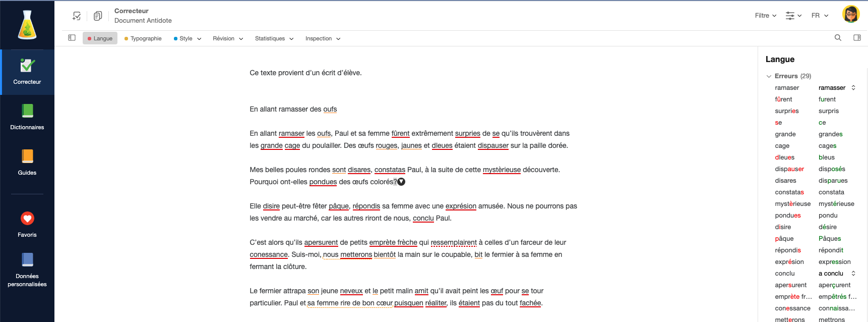Click the correct-text checkmark icon in the header
This screenshot has height=322, width=868.
[x=77, y=16]
